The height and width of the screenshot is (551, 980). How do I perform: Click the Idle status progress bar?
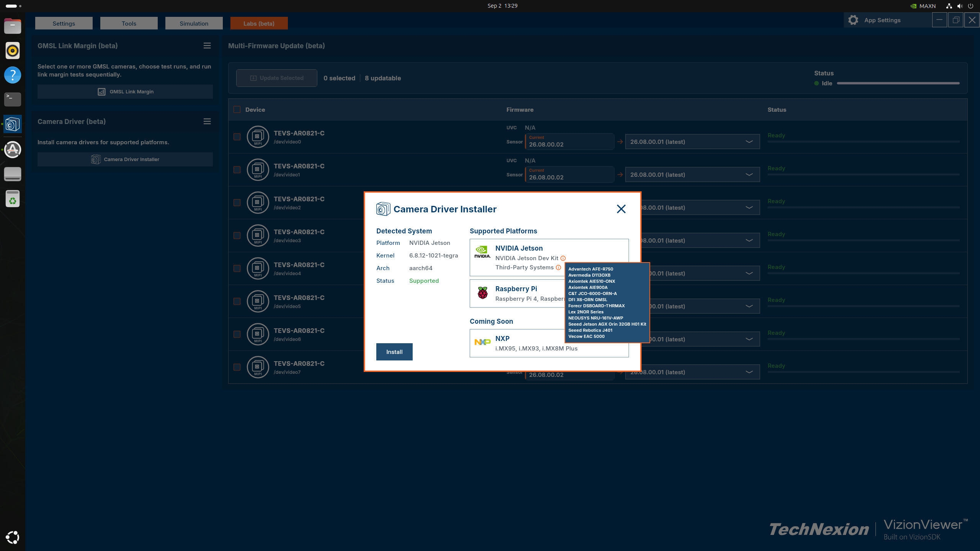coord(898,83)
